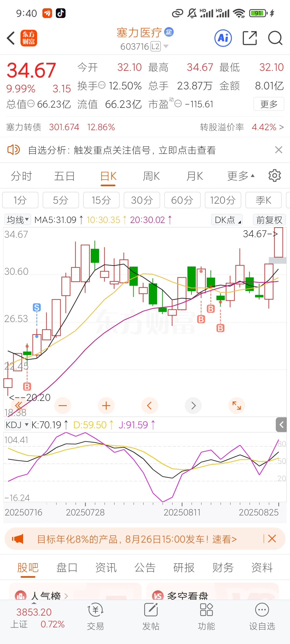This screenshot has height=644, width=290.
Task: Expand stock code 603716 dropdown
Action: [166, 46]
